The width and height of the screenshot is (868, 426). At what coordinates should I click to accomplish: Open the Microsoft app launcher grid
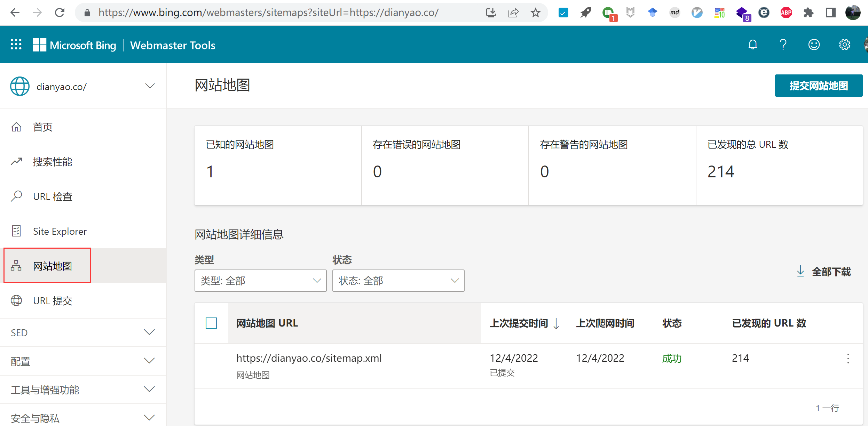tap(16, 45)
